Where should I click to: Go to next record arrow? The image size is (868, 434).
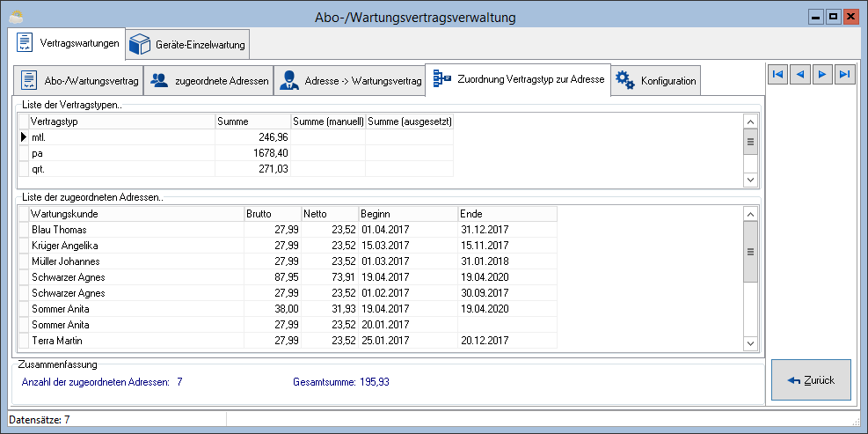coord(822,74)
